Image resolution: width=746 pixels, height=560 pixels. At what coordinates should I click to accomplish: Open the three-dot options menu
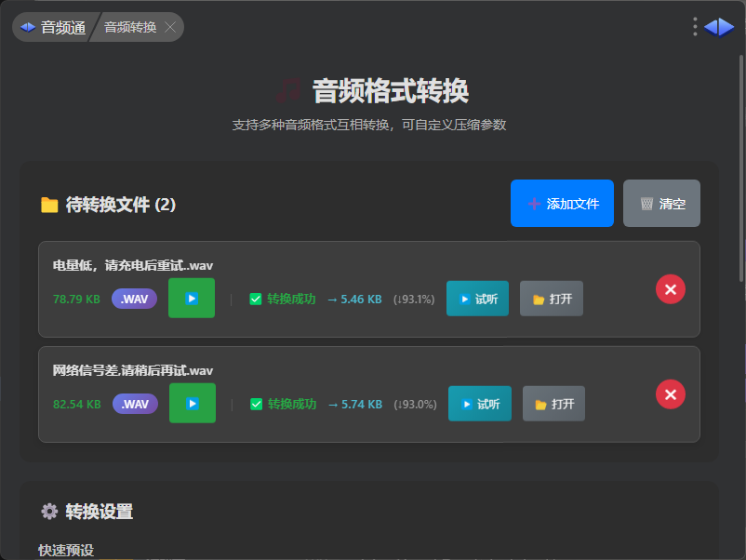(695, 27)
